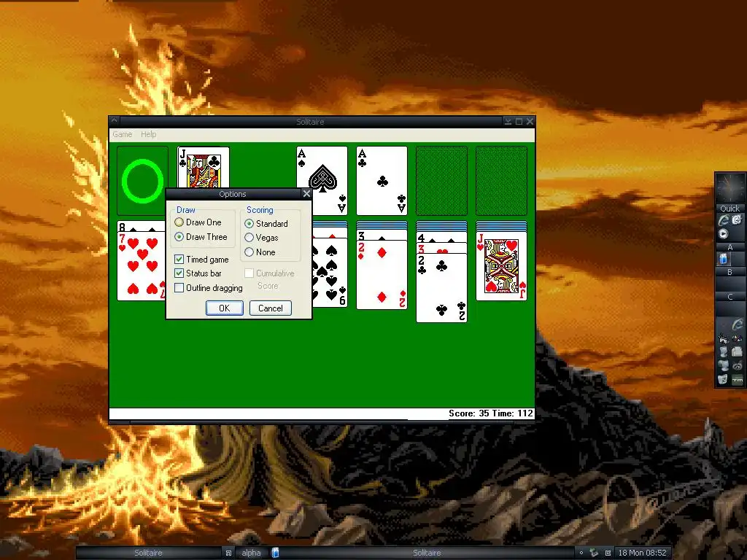This screenshot has width=747, height=560.
Task: Click the green network tray icon
Action: pyautogui.click(x=594, y=553)
